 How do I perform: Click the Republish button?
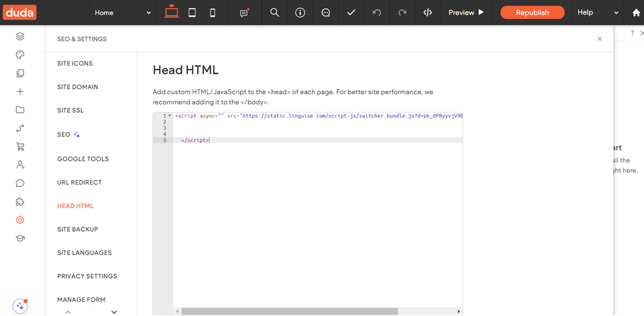click(532, 13)
